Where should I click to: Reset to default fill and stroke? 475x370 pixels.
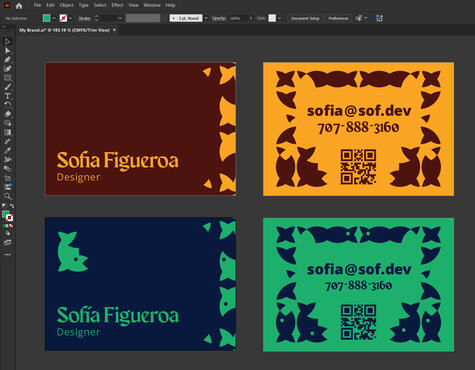click(x=4, y=206)
